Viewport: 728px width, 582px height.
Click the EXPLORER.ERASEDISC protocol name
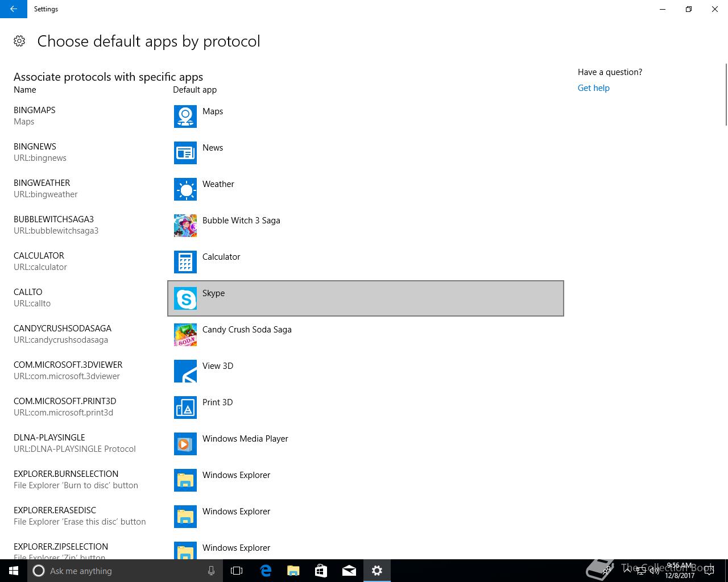pos(55,510)
